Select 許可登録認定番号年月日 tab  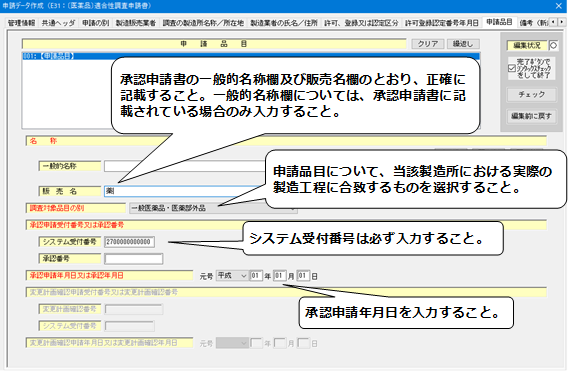tap(442, 23)
